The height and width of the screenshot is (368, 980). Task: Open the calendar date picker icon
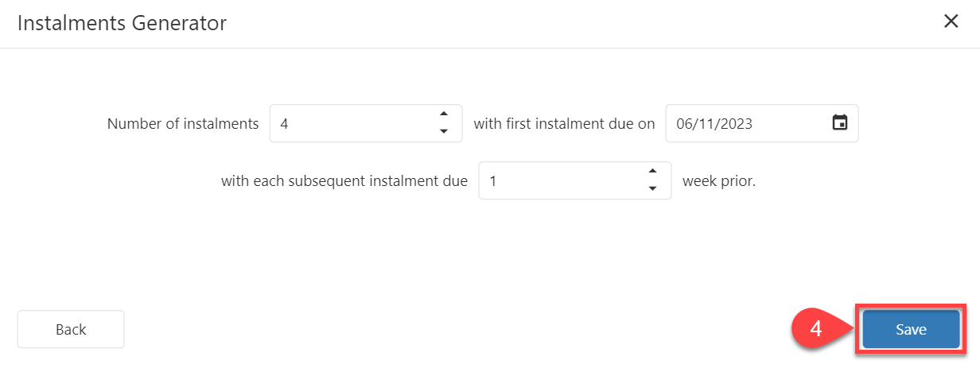pos(839,123)
